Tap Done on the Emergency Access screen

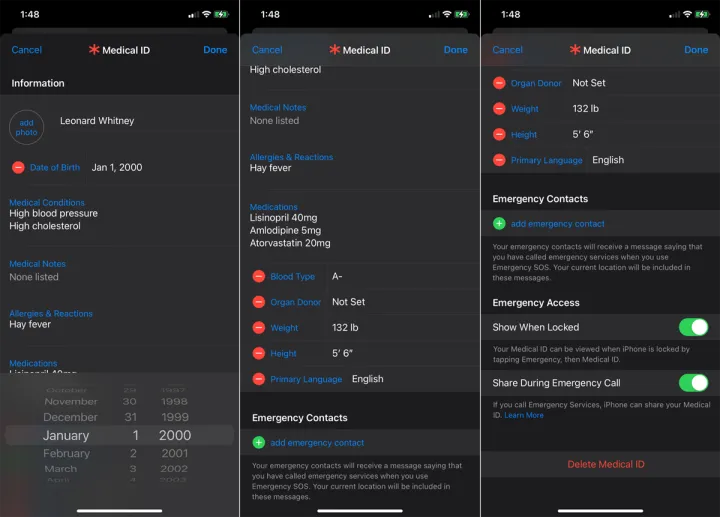[x=695, y=50]
